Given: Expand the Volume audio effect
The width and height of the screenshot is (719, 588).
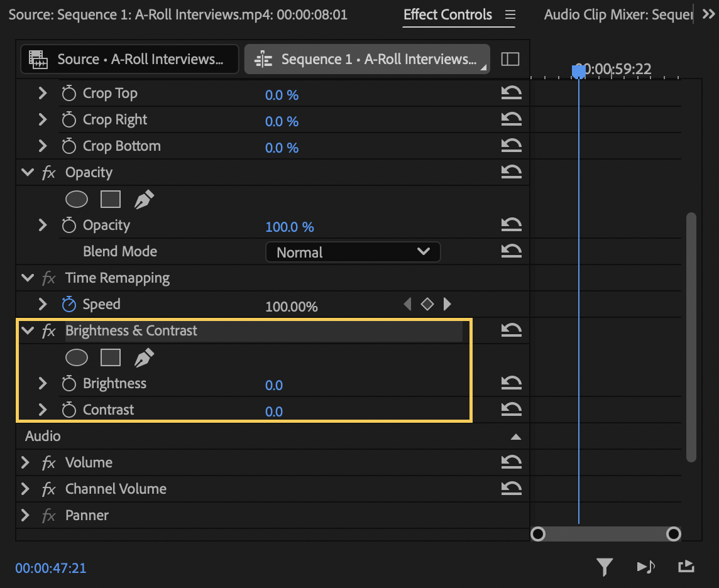Looking at the screenshot, I should coord(25,462).
